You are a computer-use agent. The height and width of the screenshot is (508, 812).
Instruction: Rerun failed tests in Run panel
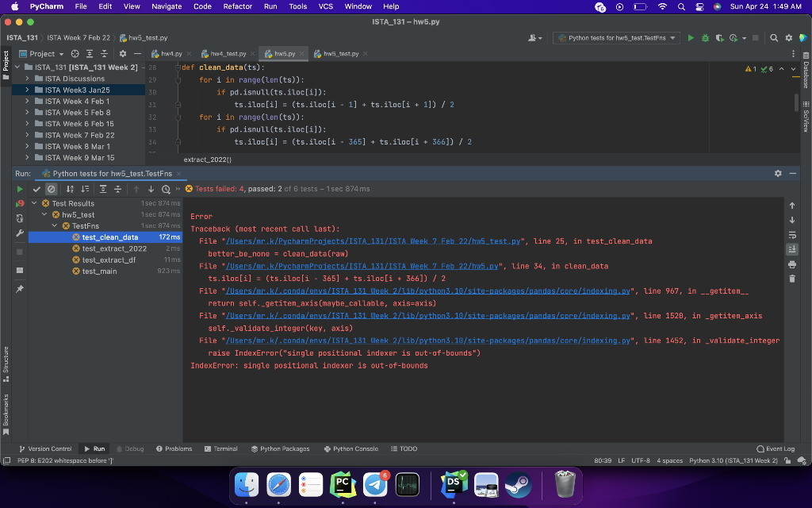(21, 204)
